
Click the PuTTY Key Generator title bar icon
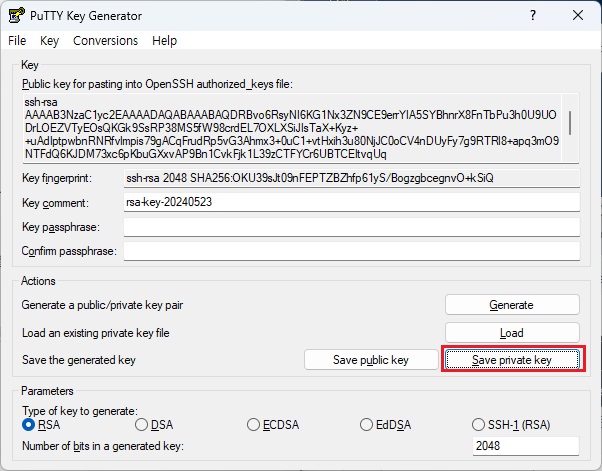click(x=17, y=15)
